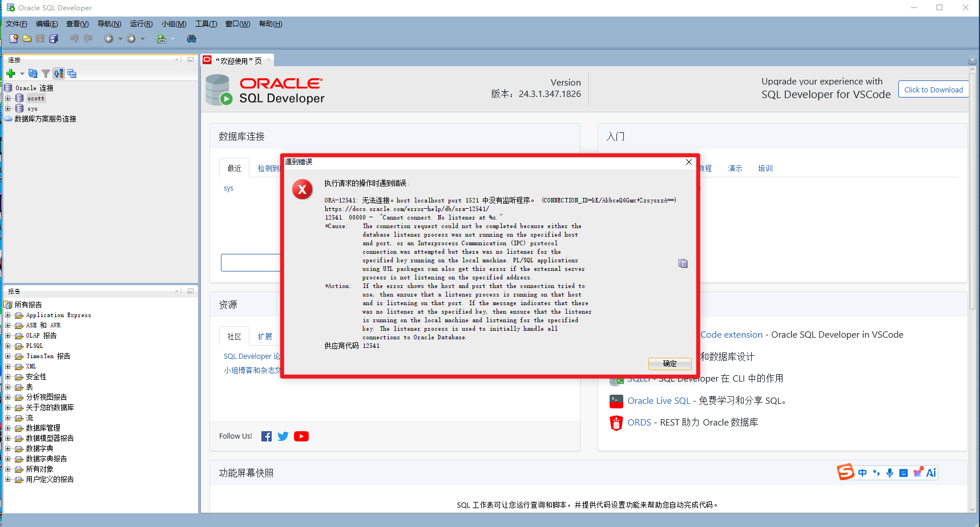The image size is (980, 527).
Task: Click the Back navigation arrow icon
Action: tap(108, 38)
